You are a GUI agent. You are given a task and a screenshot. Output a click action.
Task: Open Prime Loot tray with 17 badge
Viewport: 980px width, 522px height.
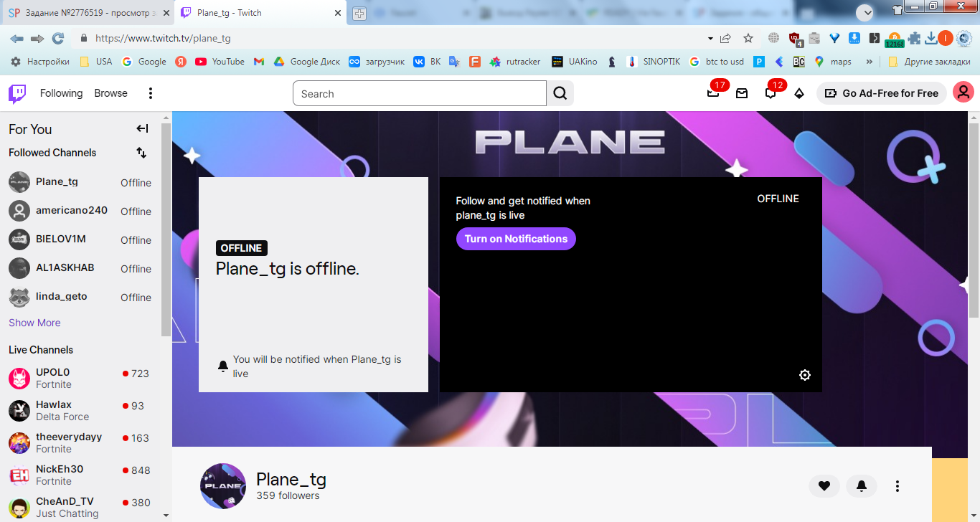click(x=713, y=93)
